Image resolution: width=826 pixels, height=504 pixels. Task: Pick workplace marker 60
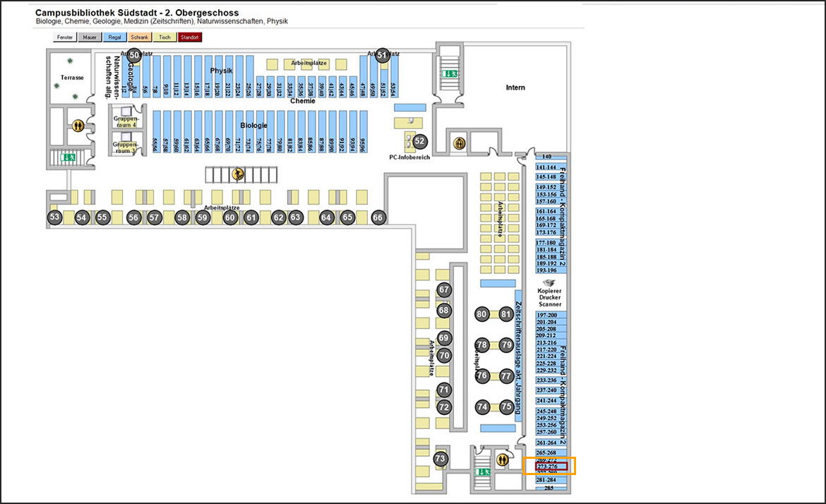point(230,217)
